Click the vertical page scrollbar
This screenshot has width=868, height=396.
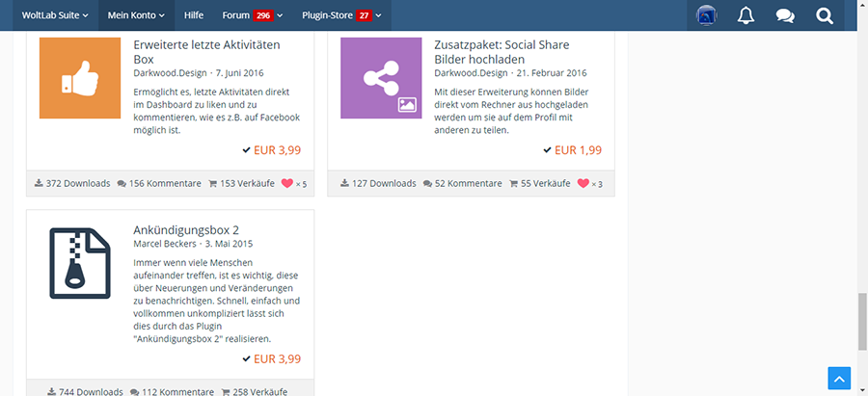861,323
